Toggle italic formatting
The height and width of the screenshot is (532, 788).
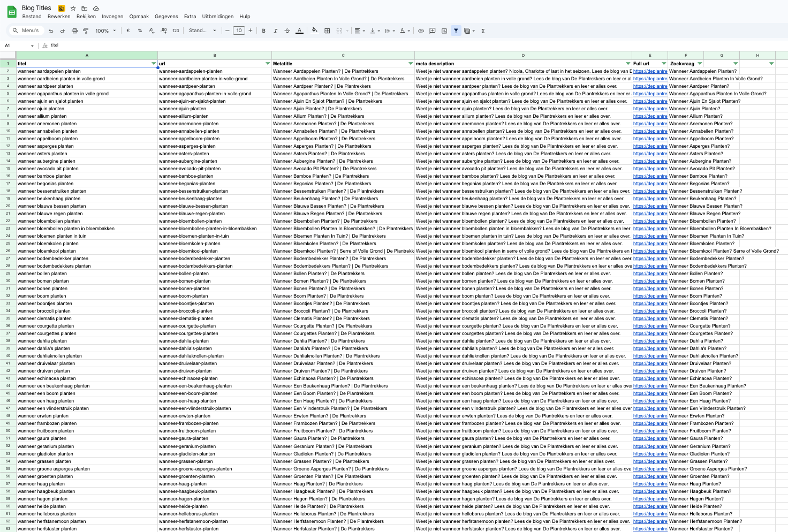275,31
